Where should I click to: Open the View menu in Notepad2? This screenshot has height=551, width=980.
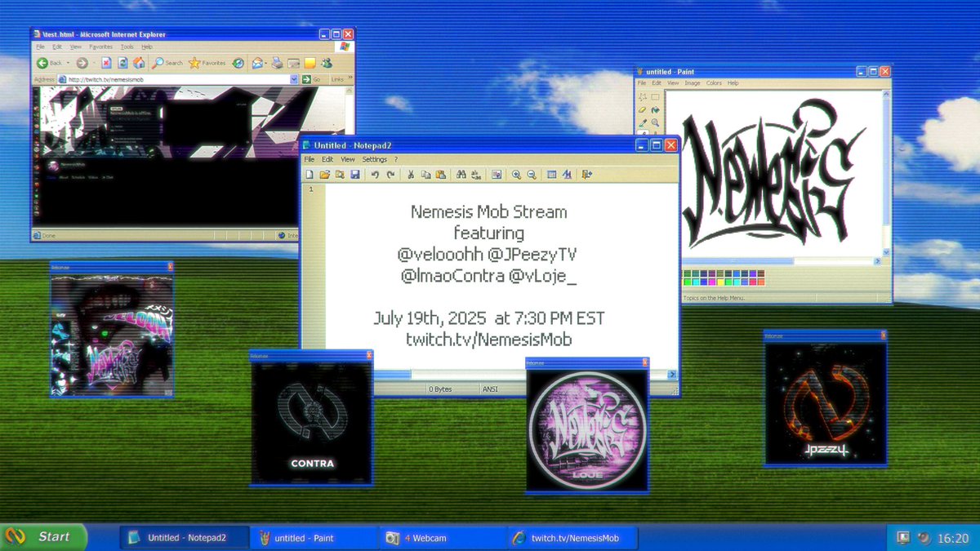point(348,159)
